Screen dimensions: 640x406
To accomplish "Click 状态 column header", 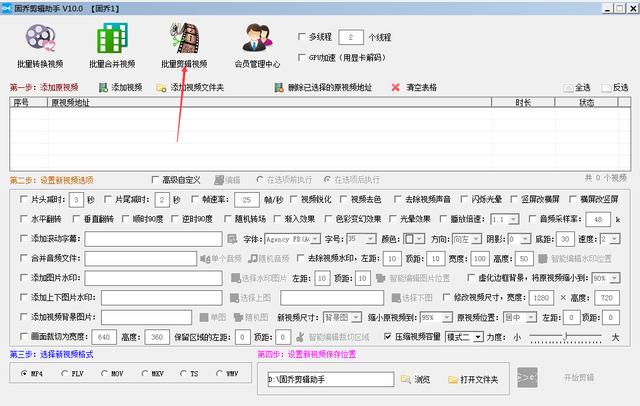I will pyautogui.click(x=587, y=102).
